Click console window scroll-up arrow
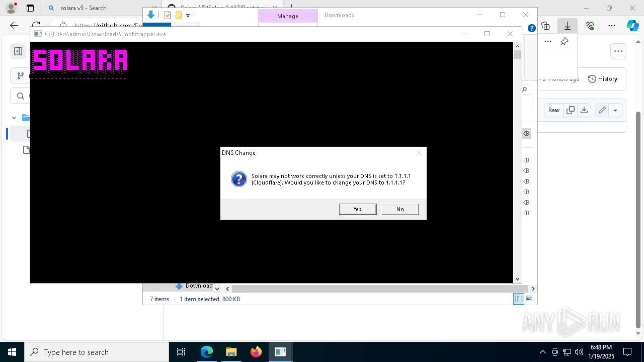The width and height of the screenshot is (644, 362). [x=517, y=46]
